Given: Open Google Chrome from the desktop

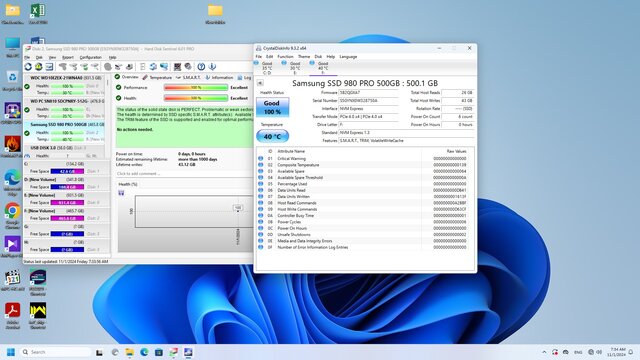Looking at the screenshot, I should tap(12, 216).
